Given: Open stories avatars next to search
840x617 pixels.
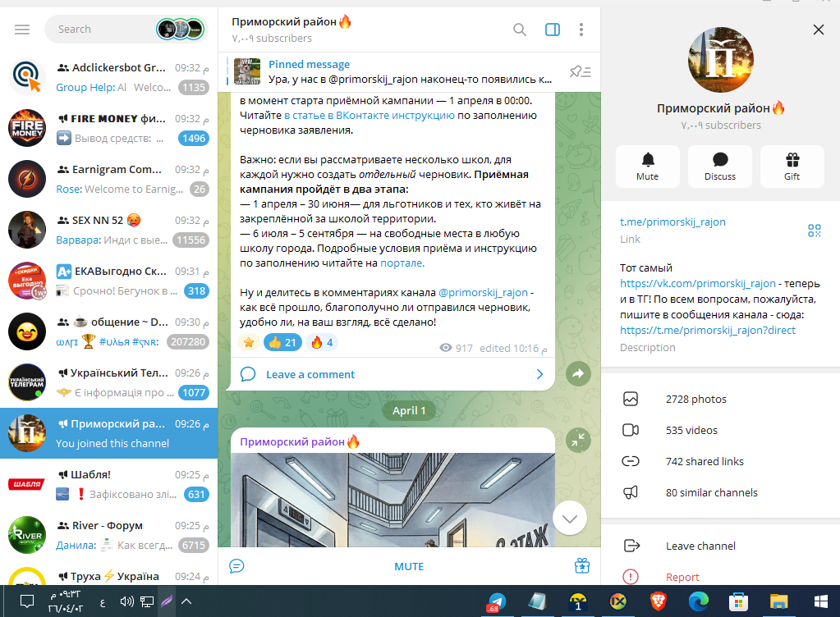Looking at the screenshot, I should point(181,29).
